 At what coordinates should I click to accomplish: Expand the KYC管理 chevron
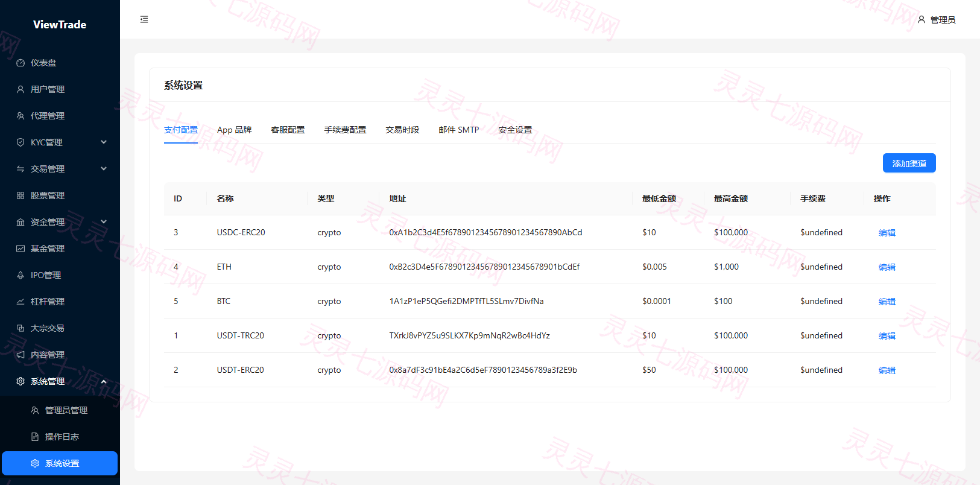coord(104,142)
